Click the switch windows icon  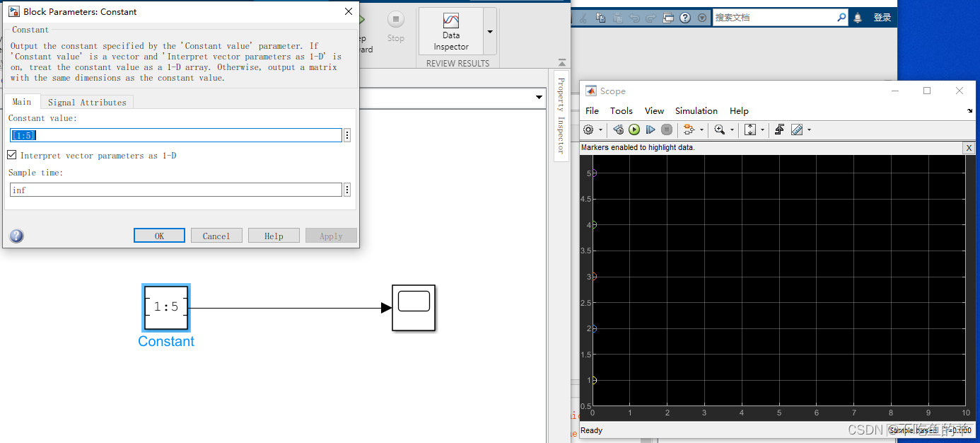pos(668,18)
